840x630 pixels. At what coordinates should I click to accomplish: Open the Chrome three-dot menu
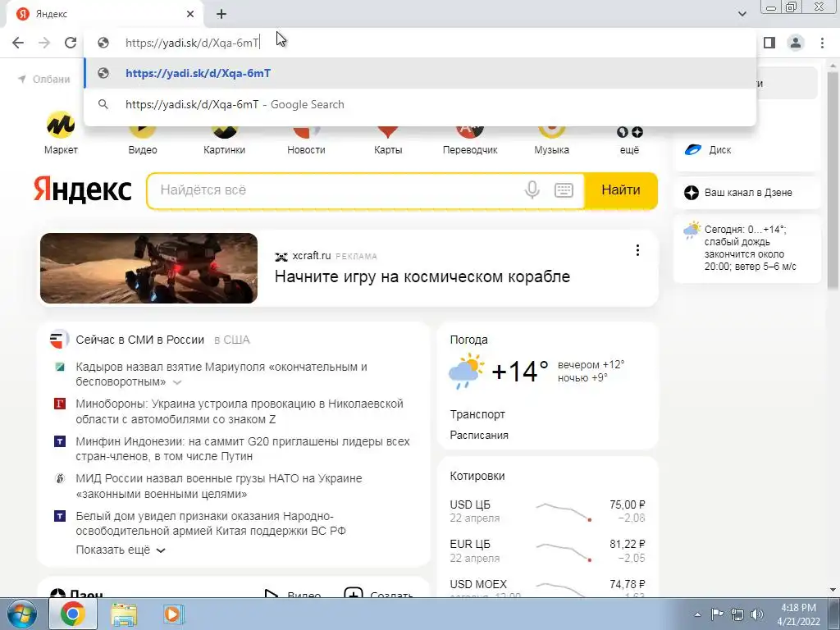click(x=822, y=43)
